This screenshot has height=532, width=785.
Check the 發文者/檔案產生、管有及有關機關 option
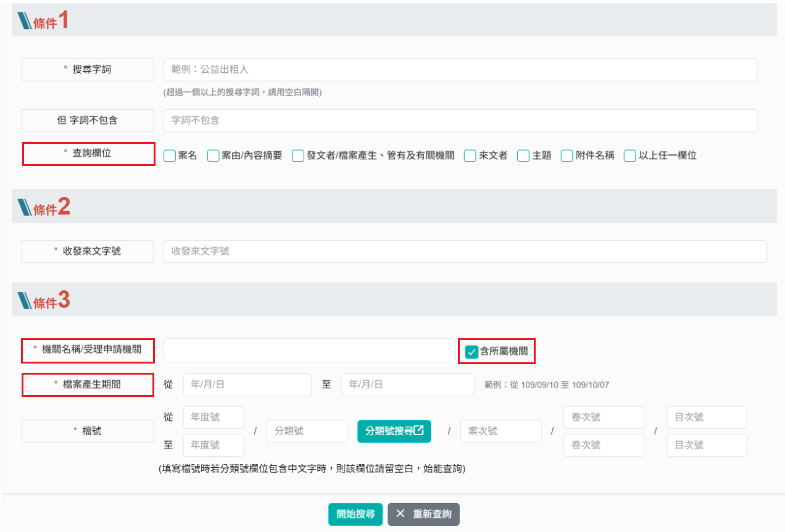(x=297, y=156)
